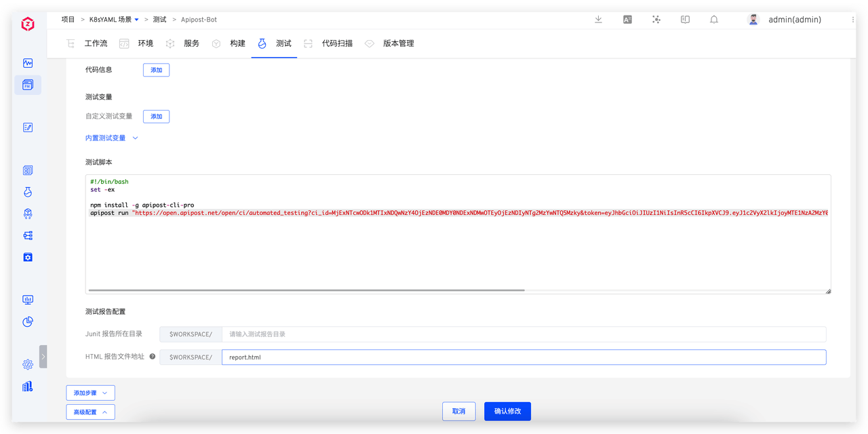The height and width of the screenshot is (434, 868).
Task: Open the language switch icon
Action: pyautogui.click(x=627, y=20)
